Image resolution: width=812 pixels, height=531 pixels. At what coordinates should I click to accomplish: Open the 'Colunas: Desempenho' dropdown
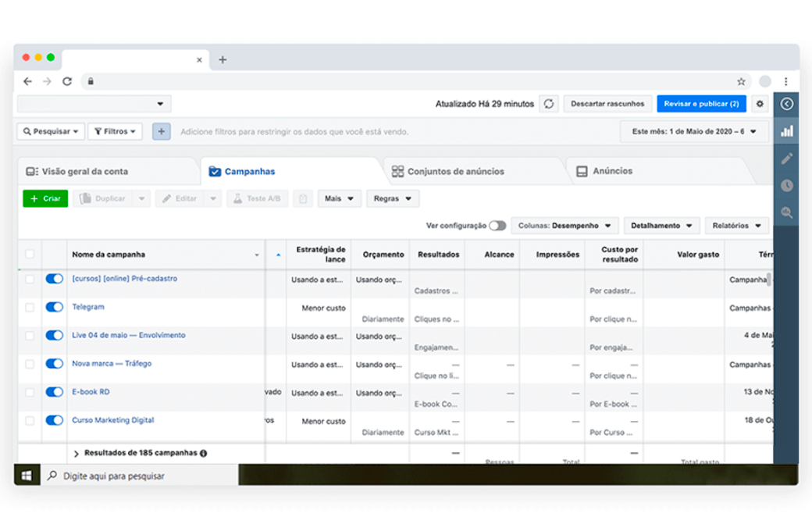[564, 226]
